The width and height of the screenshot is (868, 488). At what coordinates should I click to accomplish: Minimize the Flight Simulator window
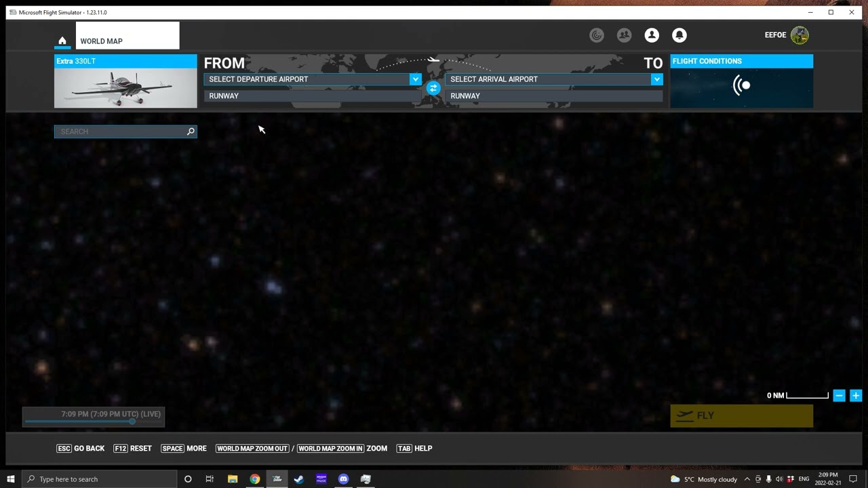point(810,12)
